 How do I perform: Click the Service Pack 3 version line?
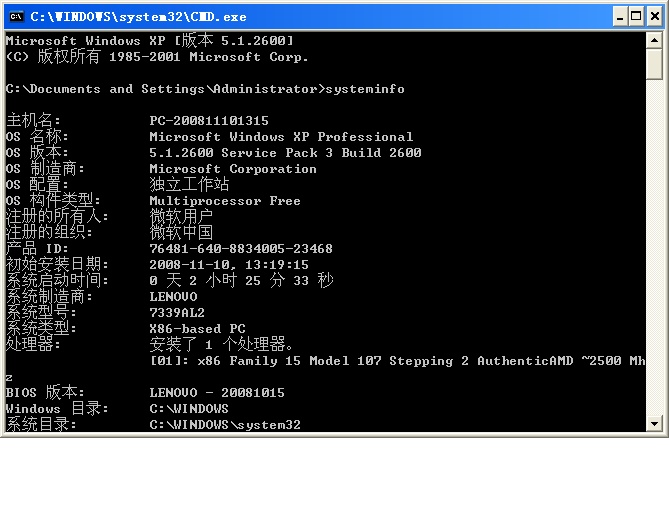[x=285, y=153]
